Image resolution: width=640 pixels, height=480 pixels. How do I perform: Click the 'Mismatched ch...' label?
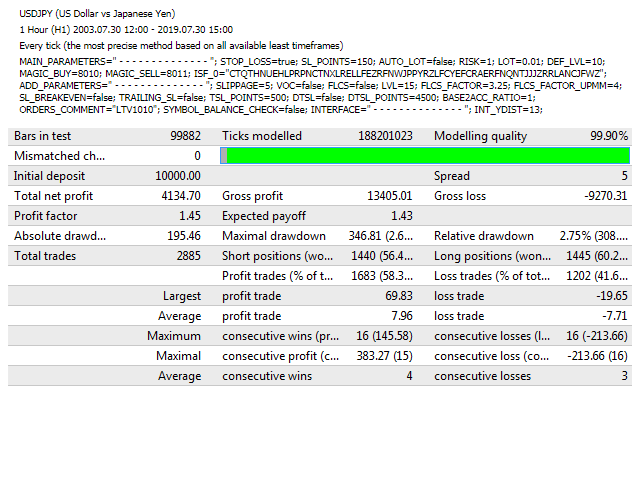pos(60,156)
